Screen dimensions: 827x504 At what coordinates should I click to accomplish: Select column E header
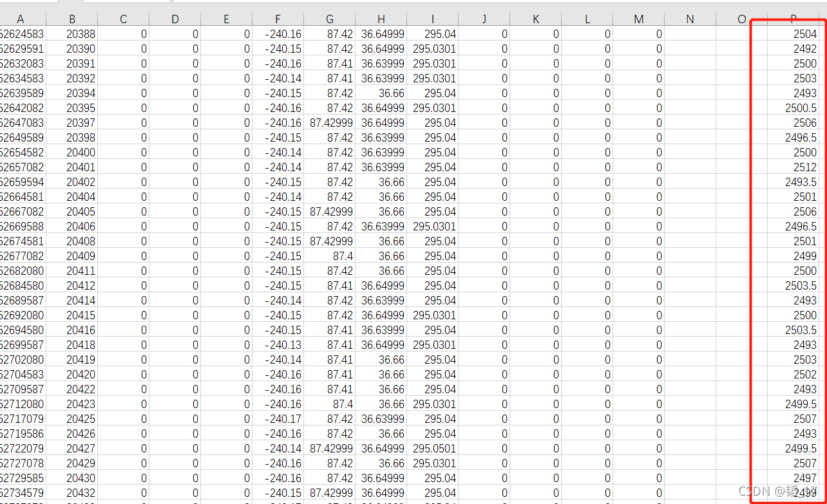point(226,19)
